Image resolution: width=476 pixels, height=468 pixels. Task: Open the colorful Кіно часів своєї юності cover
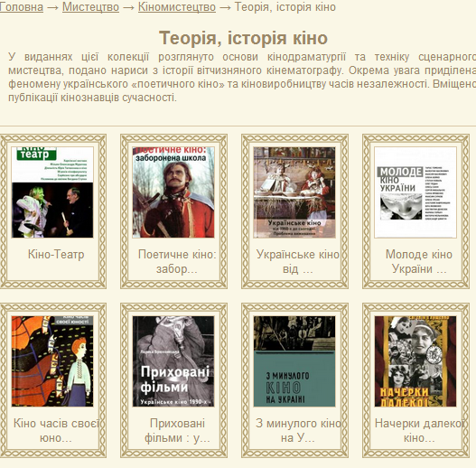coord(52,361)
